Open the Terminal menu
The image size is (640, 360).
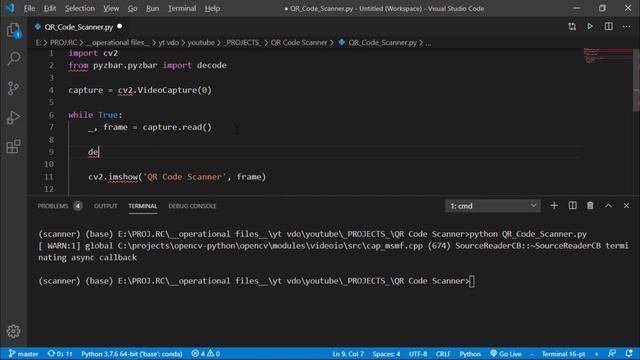pyautogui.click(x=182, y=8)
